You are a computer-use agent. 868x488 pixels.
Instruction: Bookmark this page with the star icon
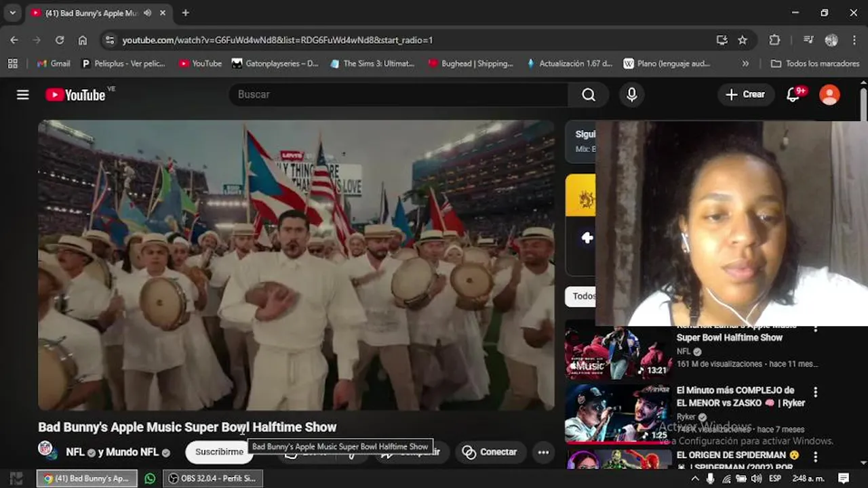[743, 40]
